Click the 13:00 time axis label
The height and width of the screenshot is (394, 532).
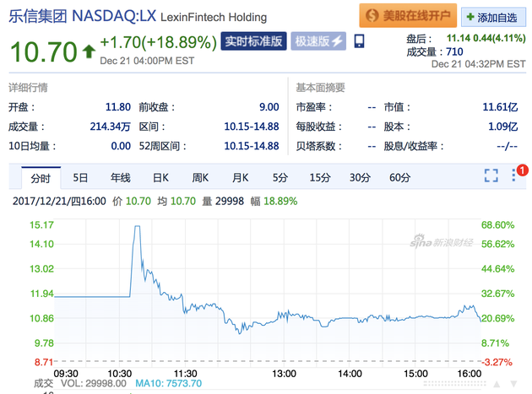[284, 374]
